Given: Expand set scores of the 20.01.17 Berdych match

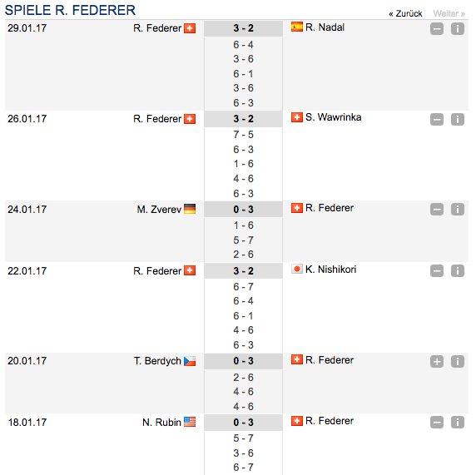Looking at the screenshot, I should (x=437, y=361).
